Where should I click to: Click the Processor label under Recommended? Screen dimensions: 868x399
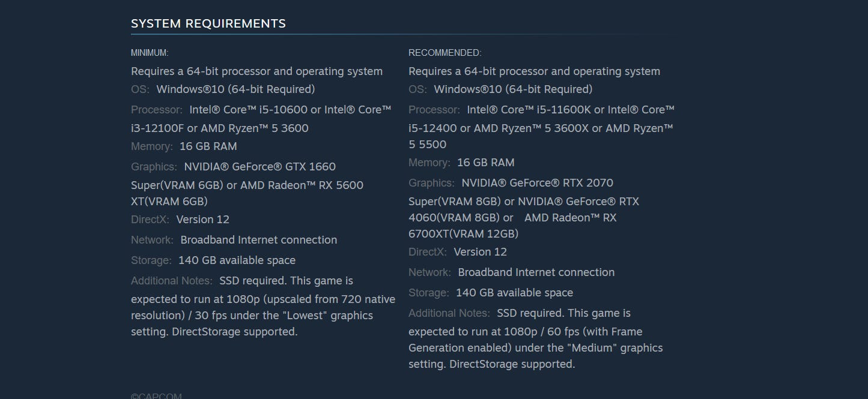[x=434, y=110]
